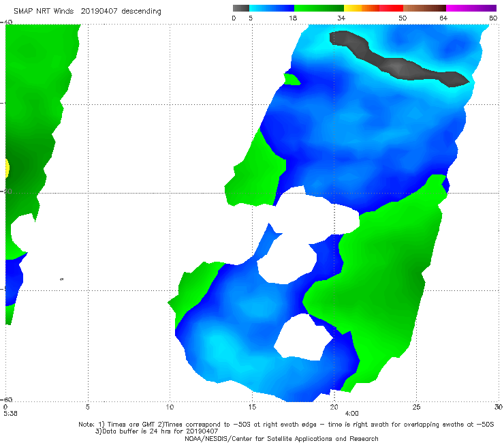The image size is (504, 443).
Task: Click the latitude label "-50"
Action: pos(7,191)
